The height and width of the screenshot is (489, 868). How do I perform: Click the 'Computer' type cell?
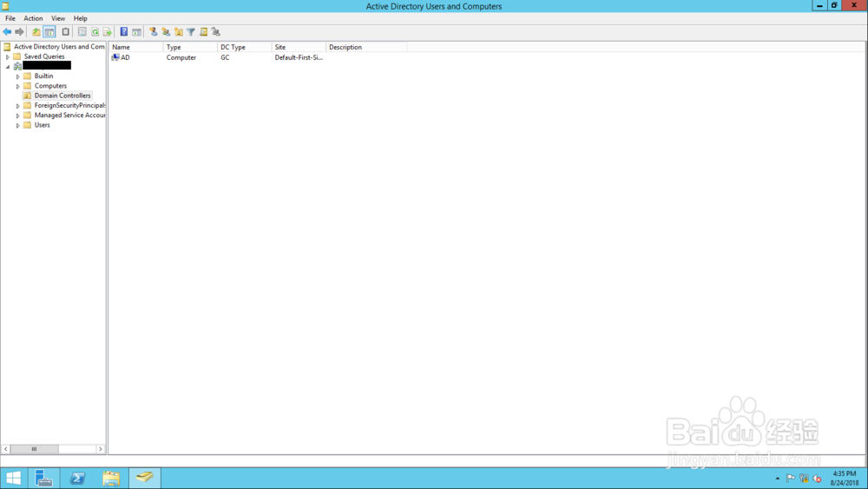[181, 57]
